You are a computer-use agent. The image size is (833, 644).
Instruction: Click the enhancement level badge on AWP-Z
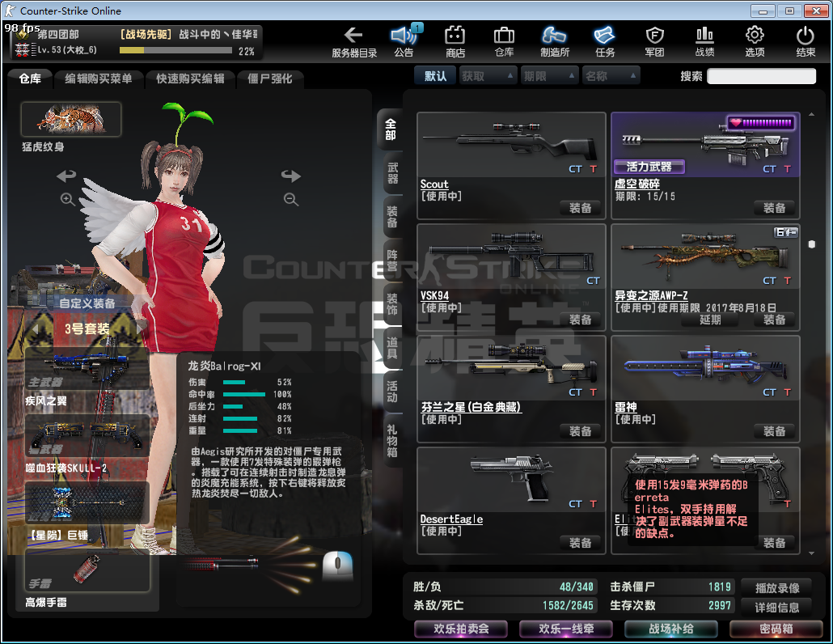786,232
